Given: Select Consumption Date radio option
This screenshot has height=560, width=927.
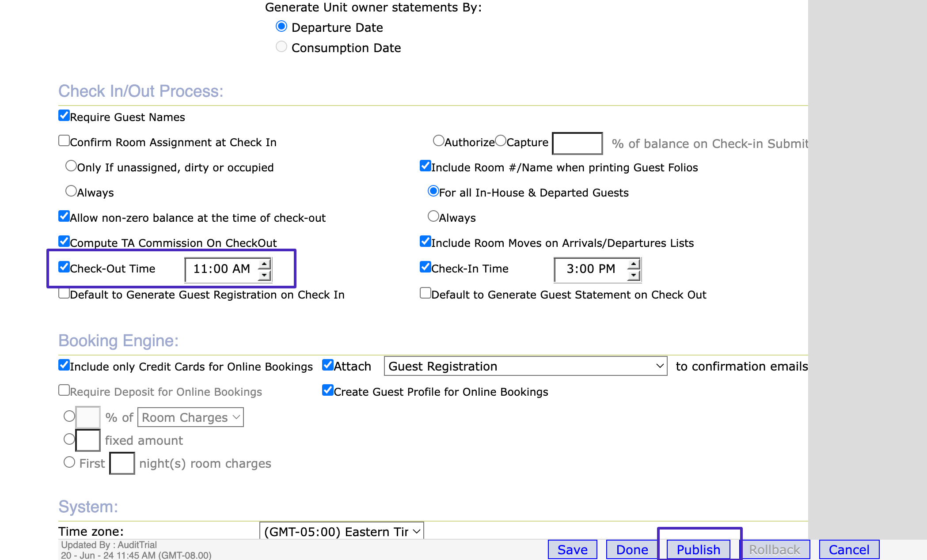Looking at the screenshot, I should click(x=281, y=47).
